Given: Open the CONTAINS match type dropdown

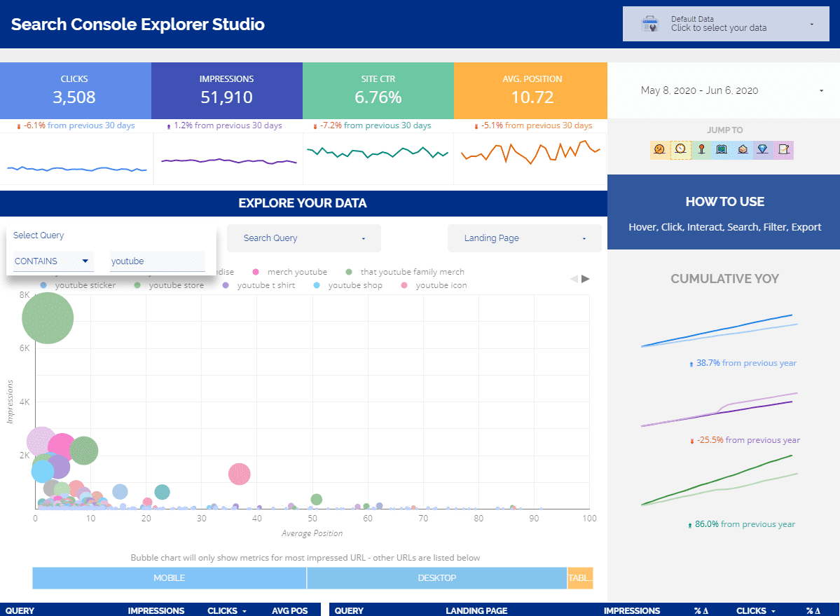Looking at the screenshot, I should pos(53,261).
